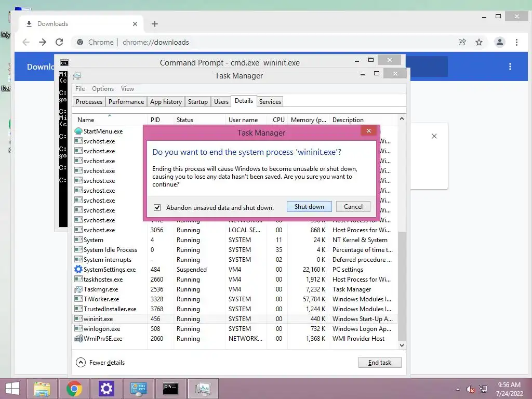
Task: Open File Explorer from taskbar
Action: coord(42,389)
